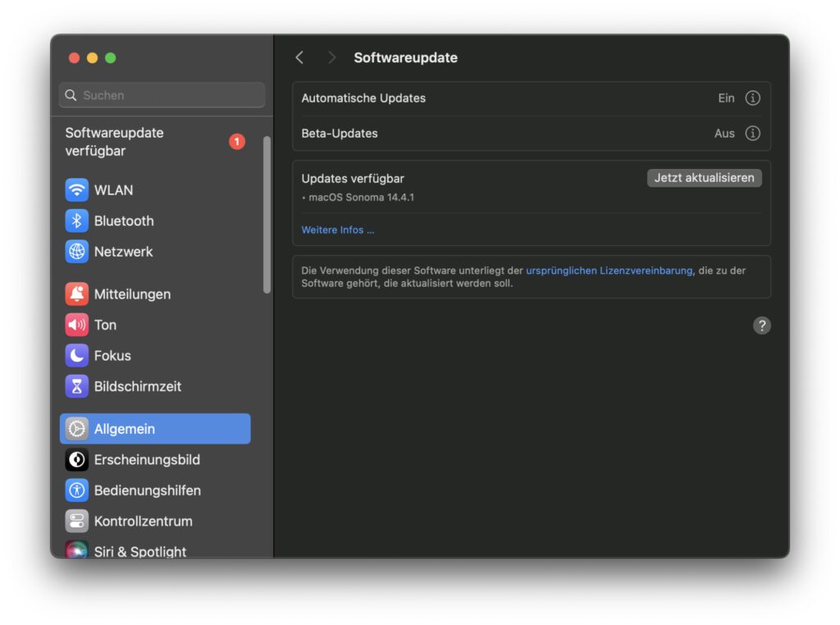This screenshot has height=625, width=840.
Task: Click the sidebar vertical scrollbar
Action: tap(267, 215)
